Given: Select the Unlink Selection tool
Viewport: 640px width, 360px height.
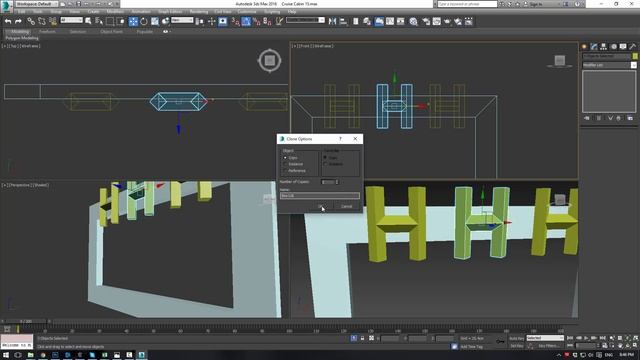Looking at the screenshot, I should pyautogui.click(x=42, y=21).
